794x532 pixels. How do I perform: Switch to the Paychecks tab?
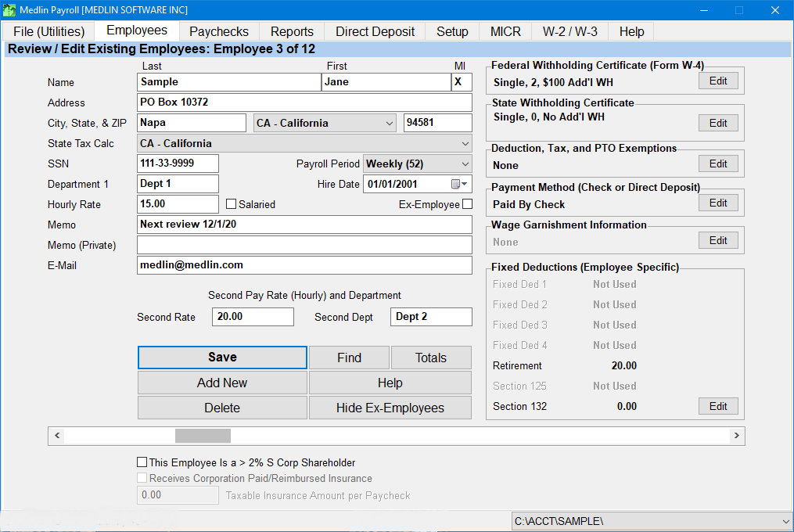tap(218, 31)
